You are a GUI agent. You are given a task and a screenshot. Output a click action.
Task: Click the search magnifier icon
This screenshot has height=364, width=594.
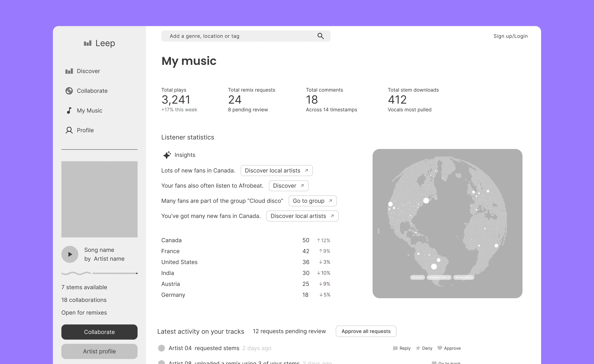[x=320, y=36]
